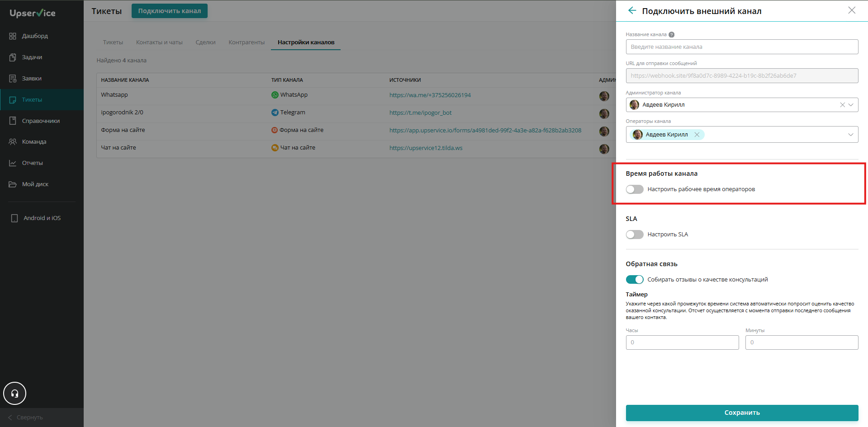Click the Подключить канал button
The image size is (868, 427).
[x=170, y=11]
